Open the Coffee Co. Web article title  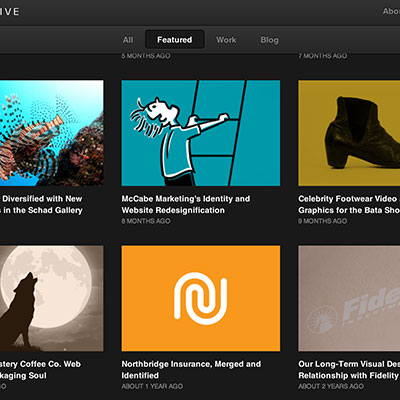(40, 370)
